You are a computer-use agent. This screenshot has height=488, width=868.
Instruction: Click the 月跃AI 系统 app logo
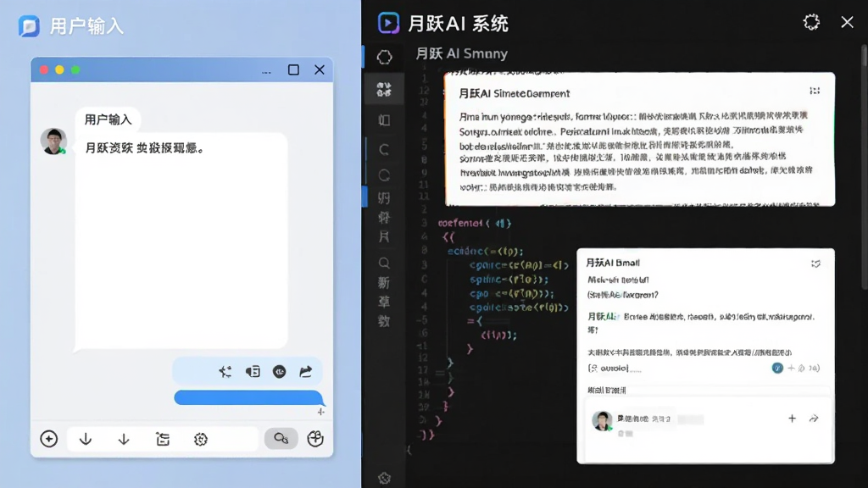[388, 23]
